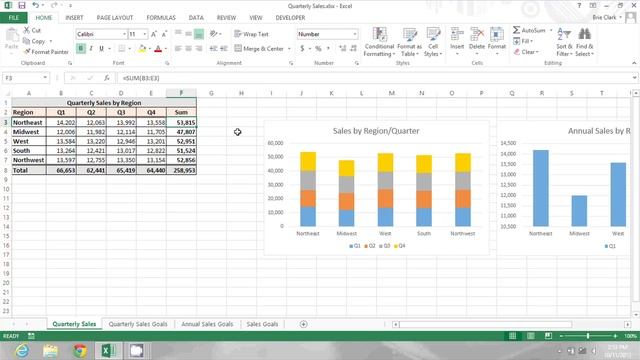The height and width of the screenshot is (360, 640).
Task: Select the Format Painter brush
Action: pyautogui.click(x=27, y=52)
